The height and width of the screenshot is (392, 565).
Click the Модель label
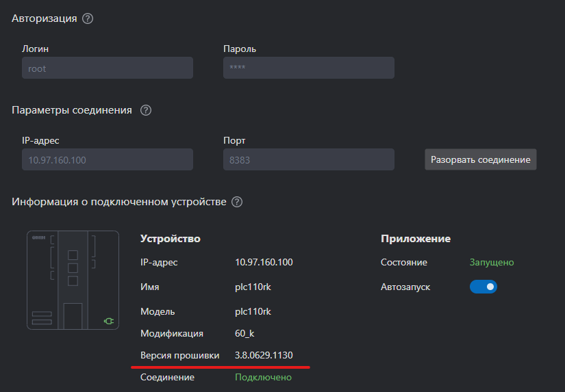(x=158, y=312)
